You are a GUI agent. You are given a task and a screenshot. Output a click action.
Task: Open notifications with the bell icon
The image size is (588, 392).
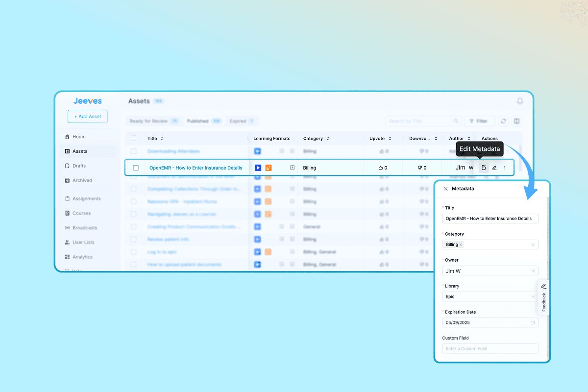(x=520, y=101)
